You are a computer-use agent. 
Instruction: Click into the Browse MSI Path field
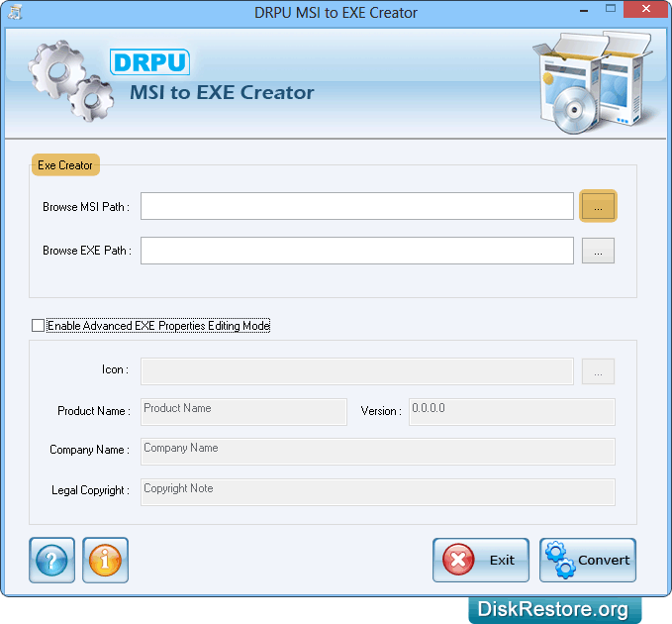click(x=357, y=206)
